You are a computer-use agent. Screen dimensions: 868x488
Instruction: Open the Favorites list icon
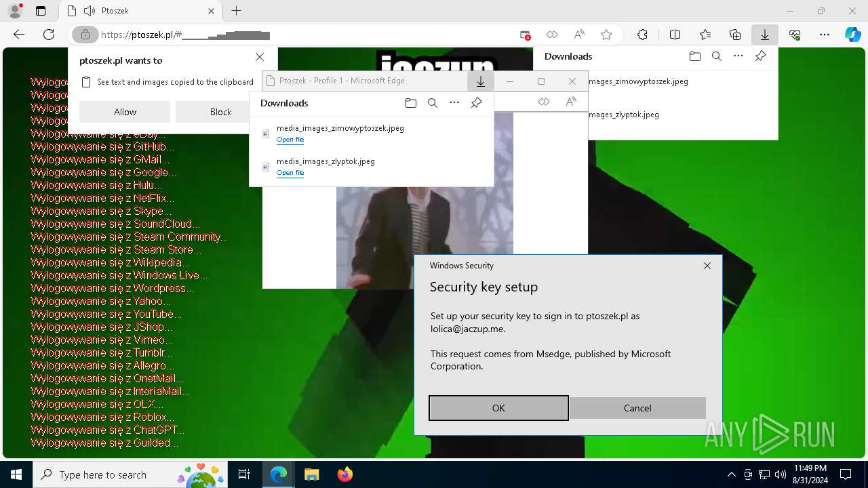pyautogui.click(x=705, y=35)
